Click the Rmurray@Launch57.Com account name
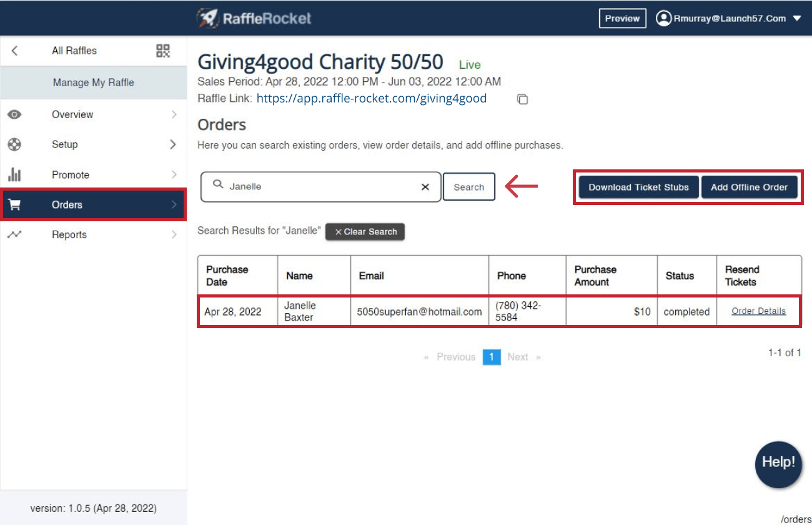This screenshot has height=525, width=812. 730,18
